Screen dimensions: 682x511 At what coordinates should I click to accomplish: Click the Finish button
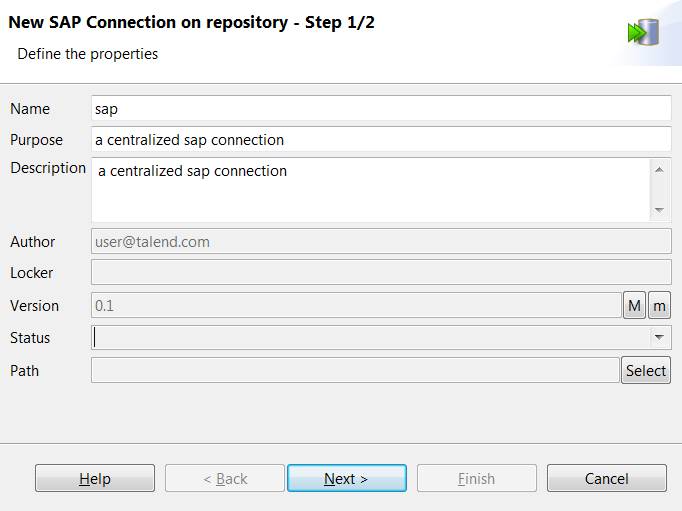point(476,479)
